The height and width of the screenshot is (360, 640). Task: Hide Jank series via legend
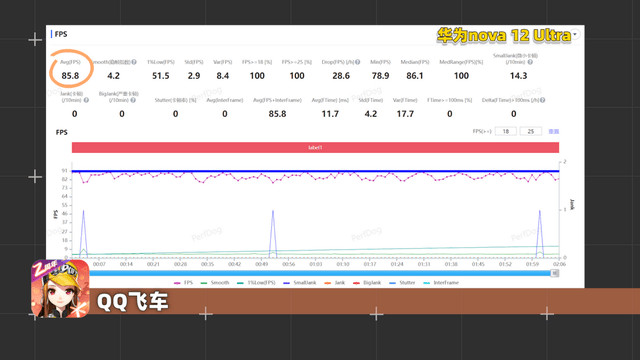tap(335, 282)
